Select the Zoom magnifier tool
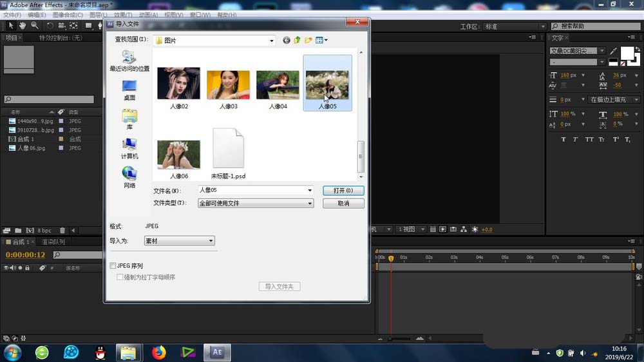Image resolution: width=644 pixels, height=362 pixels. point(35,26)
